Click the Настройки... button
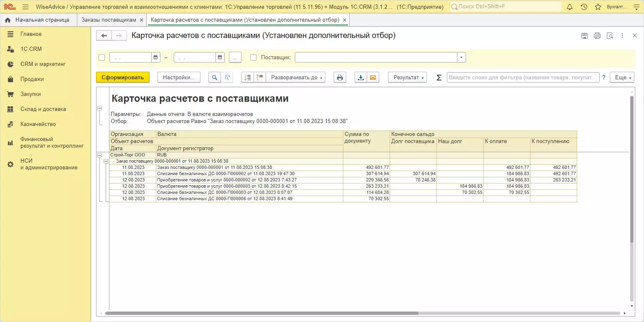 point(179,78)
